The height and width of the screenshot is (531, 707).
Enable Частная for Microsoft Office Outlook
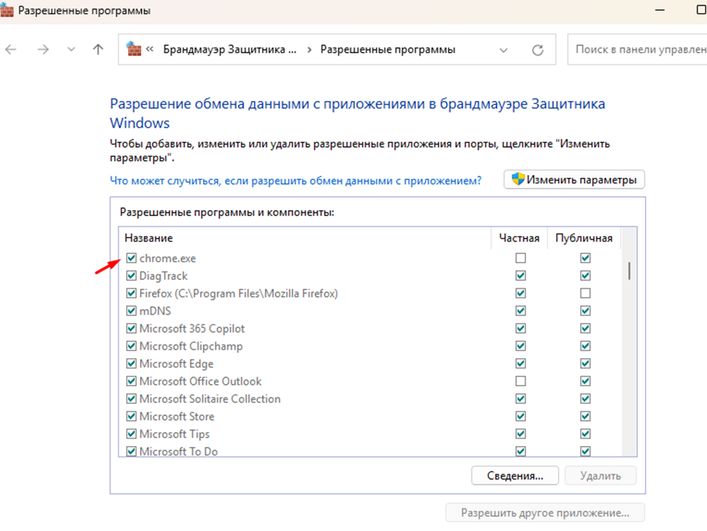(521, 381)
